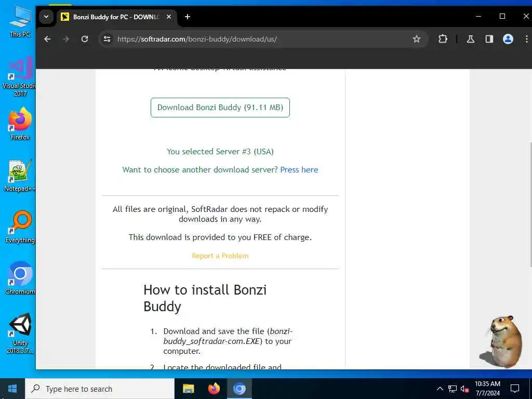This screenshot has height=399, width=532.
Task: Open Notepad++ desktop shortcut
Action: [x=20, y=176]
